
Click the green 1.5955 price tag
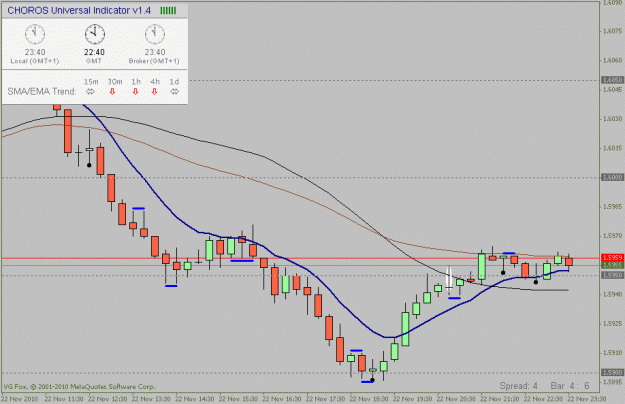(612, 265)
